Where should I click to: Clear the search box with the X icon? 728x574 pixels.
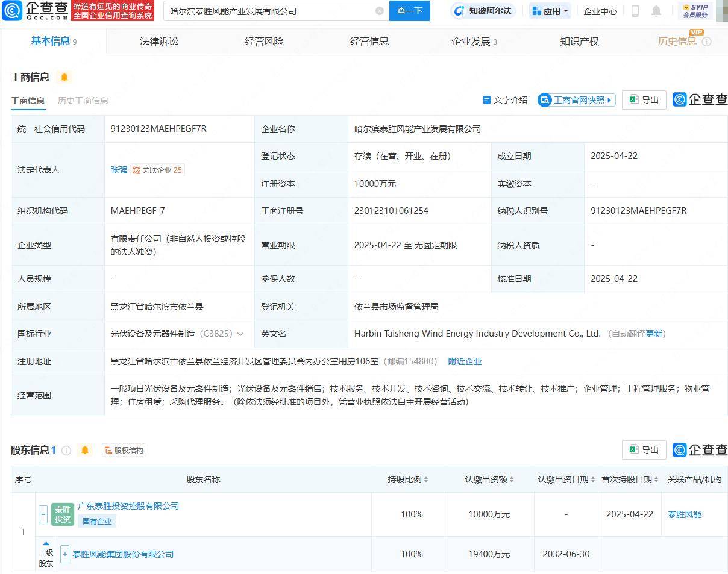[x=379, y=11]
